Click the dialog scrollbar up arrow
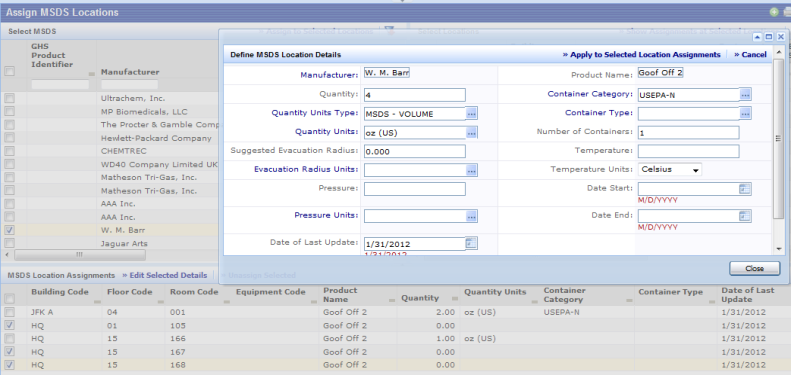Viewport: 791px width, 375px height. tap(778, 51)
